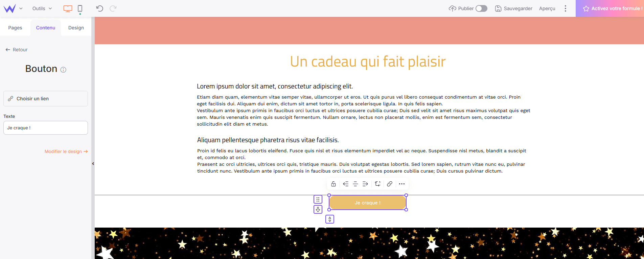644x259 pixels.
Task: Align the button to the right
Action: (x=365, y=184)
